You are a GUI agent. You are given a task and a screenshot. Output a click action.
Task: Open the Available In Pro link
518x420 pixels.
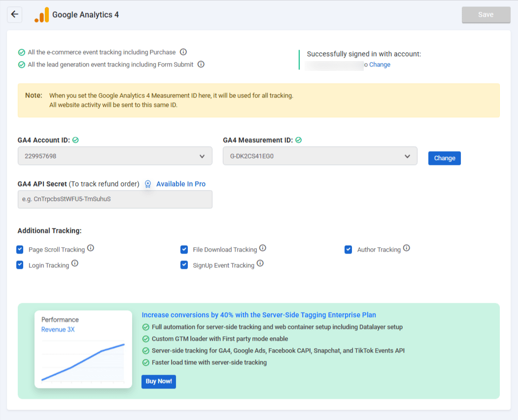pos(181,184)
